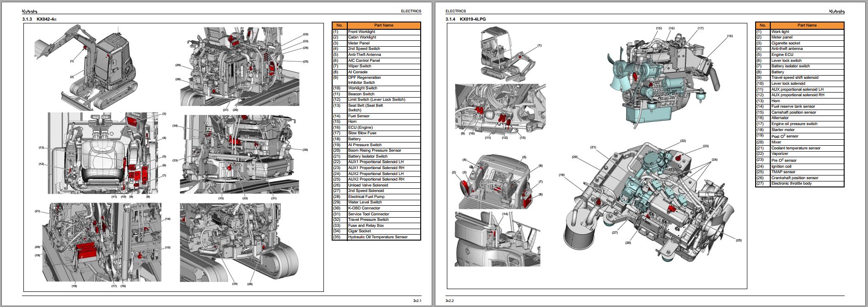Click the '3.1.3 KX042-4α' section heading

pos(39,19)
